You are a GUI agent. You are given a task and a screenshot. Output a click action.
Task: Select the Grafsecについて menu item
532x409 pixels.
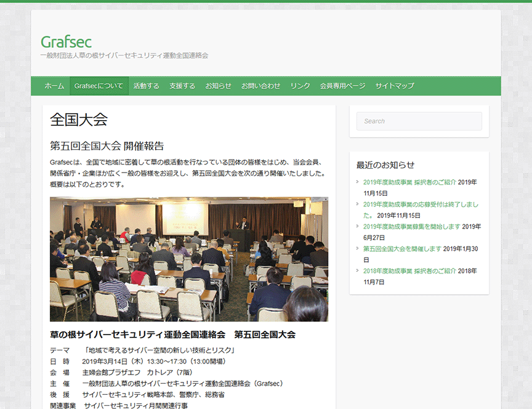pyautogui.click(x=99, y=86)
